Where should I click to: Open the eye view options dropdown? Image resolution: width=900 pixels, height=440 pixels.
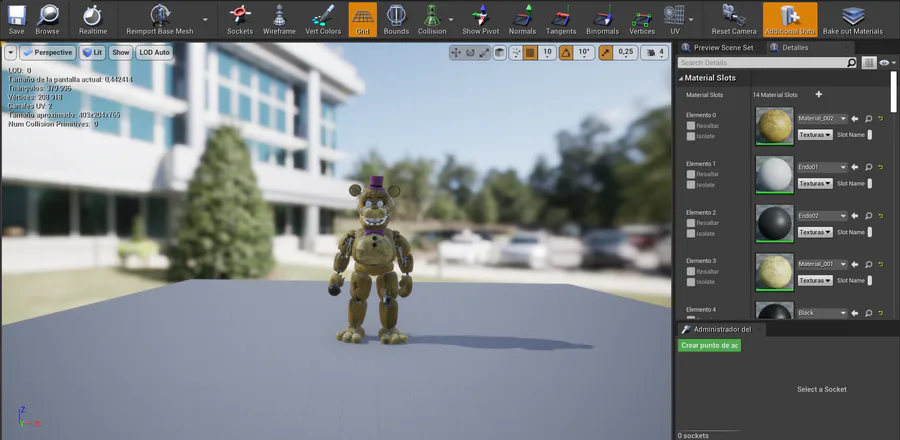(x=887, y=63)
